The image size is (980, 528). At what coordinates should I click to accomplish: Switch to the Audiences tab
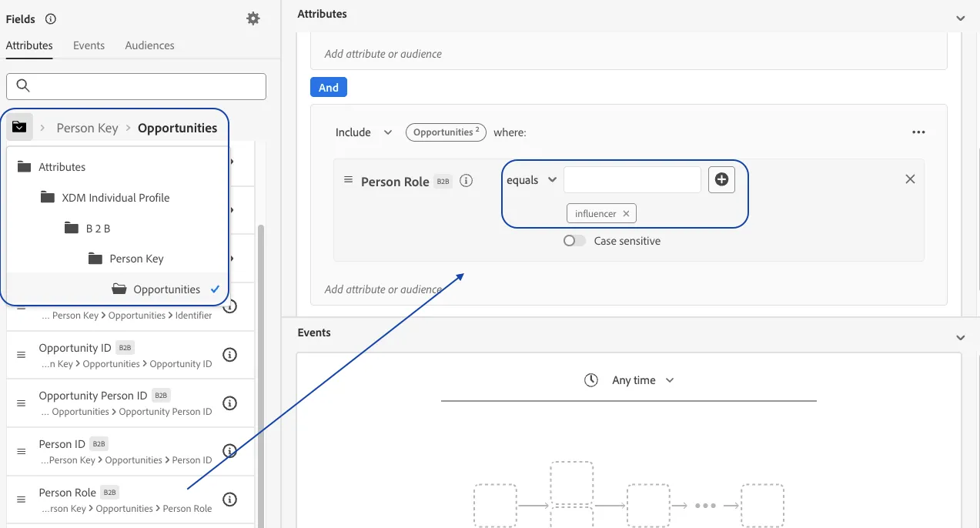(x=149, y=45)
